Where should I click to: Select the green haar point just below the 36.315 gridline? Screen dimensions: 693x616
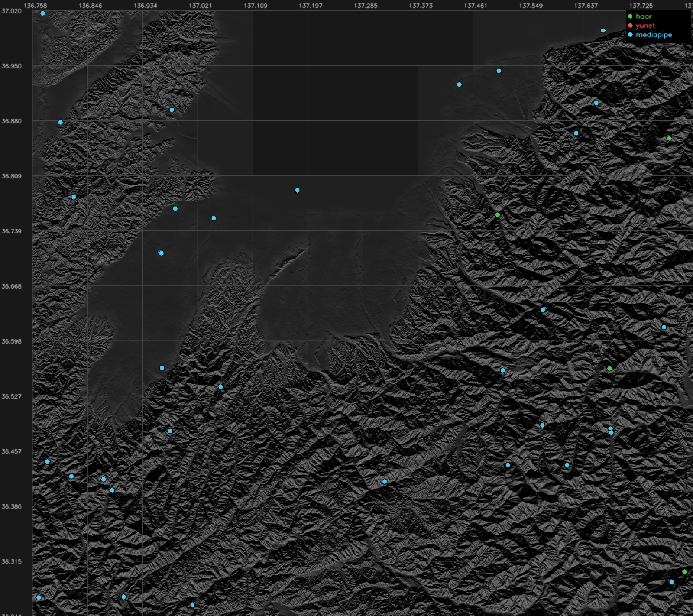(x=685, y=572)
